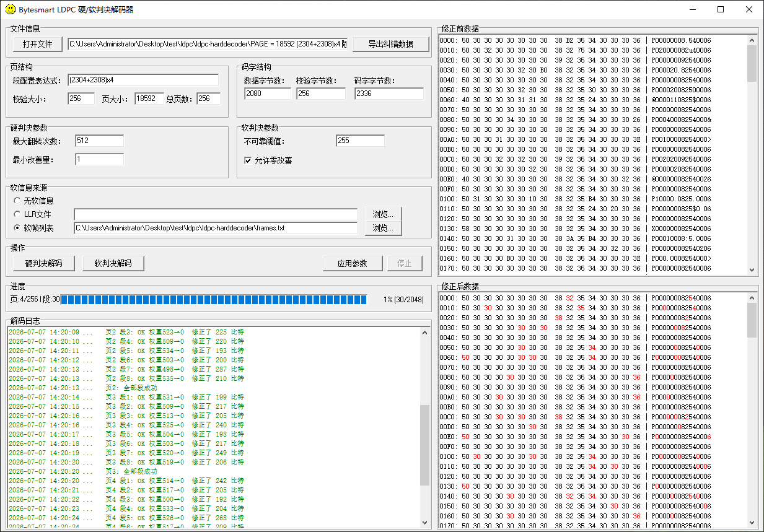
Task: Click 浏览 next to frames.txt path
Action: coord(383,228)
